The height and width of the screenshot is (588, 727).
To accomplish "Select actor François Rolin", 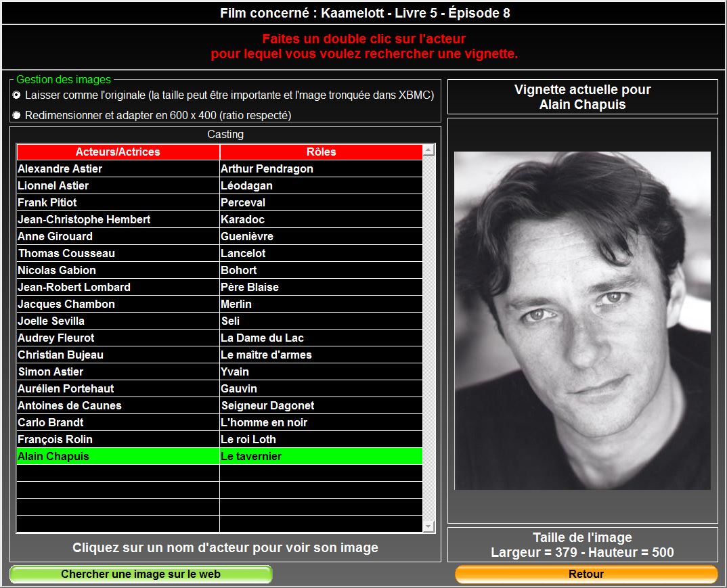I will [118, 439].
